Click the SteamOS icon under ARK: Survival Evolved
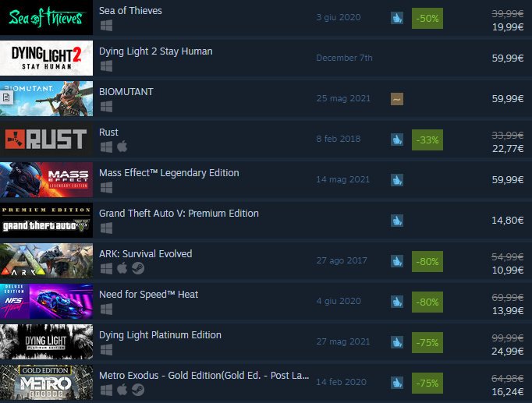The width and height of the screenshot is (532, 403). click(138, 268)
